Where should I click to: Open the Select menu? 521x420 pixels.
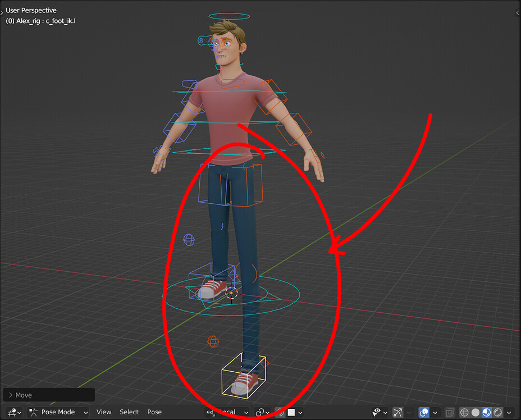(x=129, y=412)
